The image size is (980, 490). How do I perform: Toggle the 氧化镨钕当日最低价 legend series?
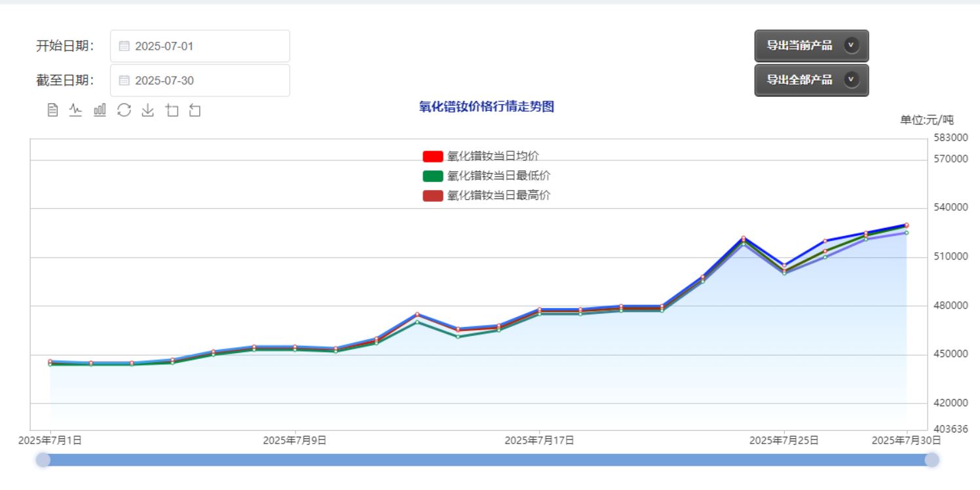tap(487, 176)
